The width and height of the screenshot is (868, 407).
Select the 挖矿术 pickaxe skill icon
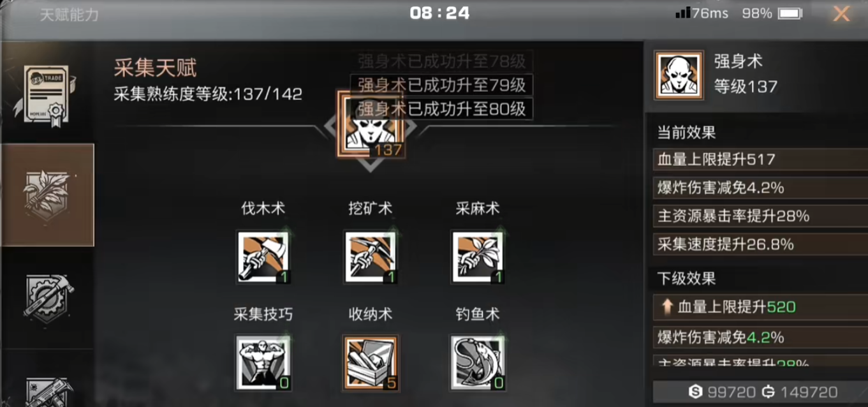pyautogui.click(x=370, y=256)
